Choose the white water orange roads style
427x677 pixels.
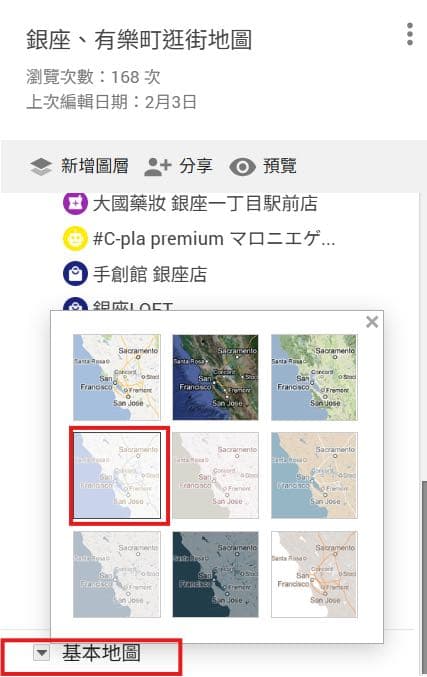(x=314, y=574)
